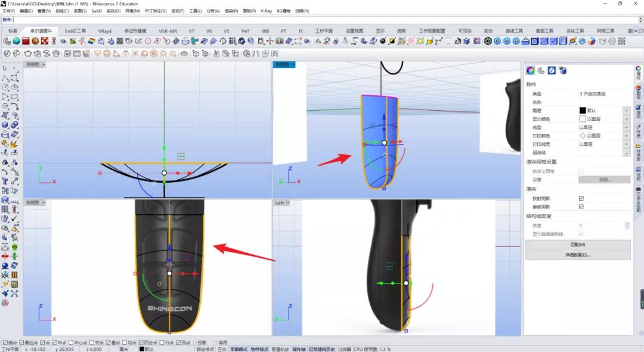Click the teal sphere icon in top toolbar

click(x=17, y=41)
